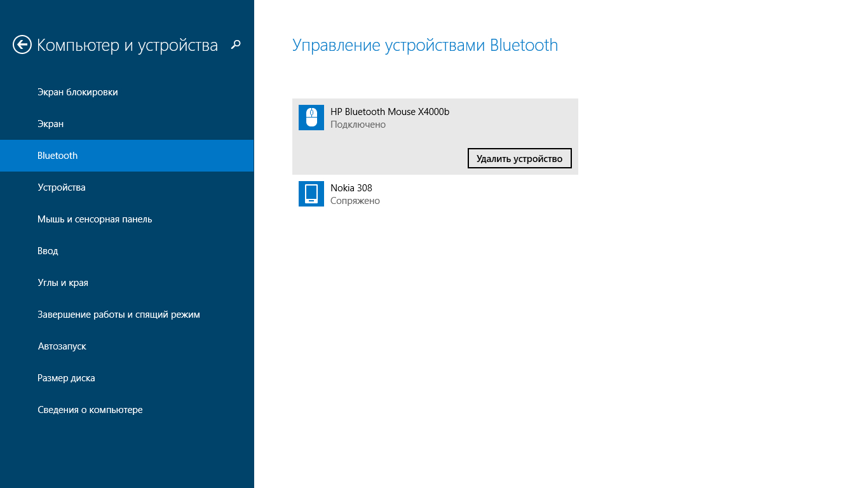Click the Сопряжено status under Nokia 308
Screen dimensions: 868x488
(x=355, y=201)
